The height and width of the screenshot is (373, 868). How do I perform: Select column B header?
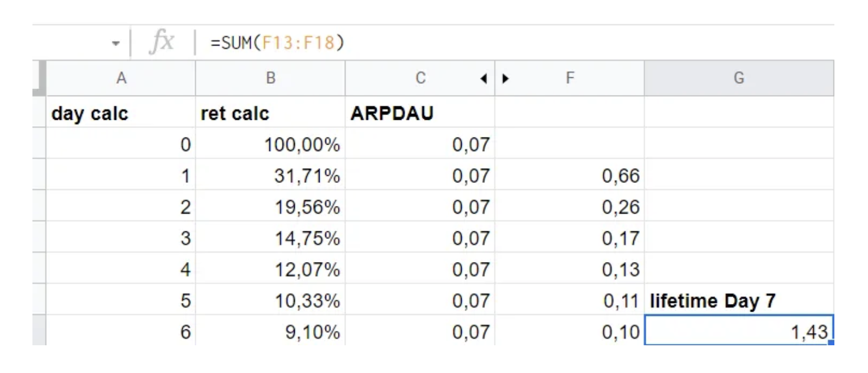(x=270, y=78)
